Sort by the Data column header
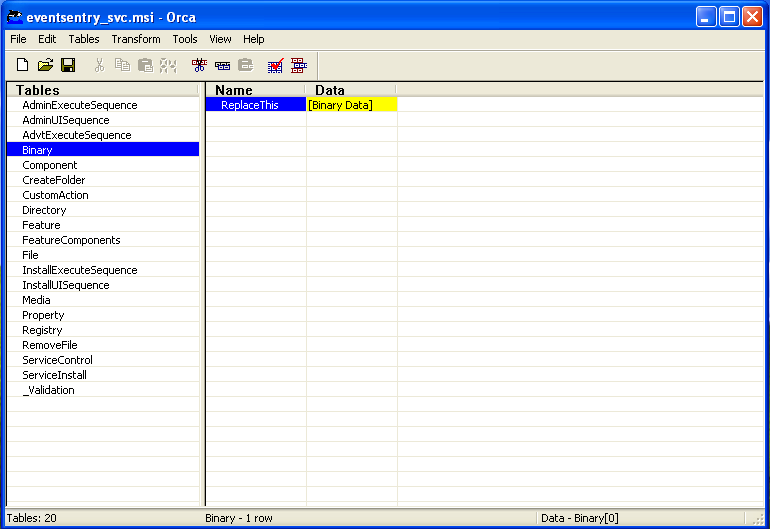The height and width of the screenshot is (529, 770). click(351, 90)
